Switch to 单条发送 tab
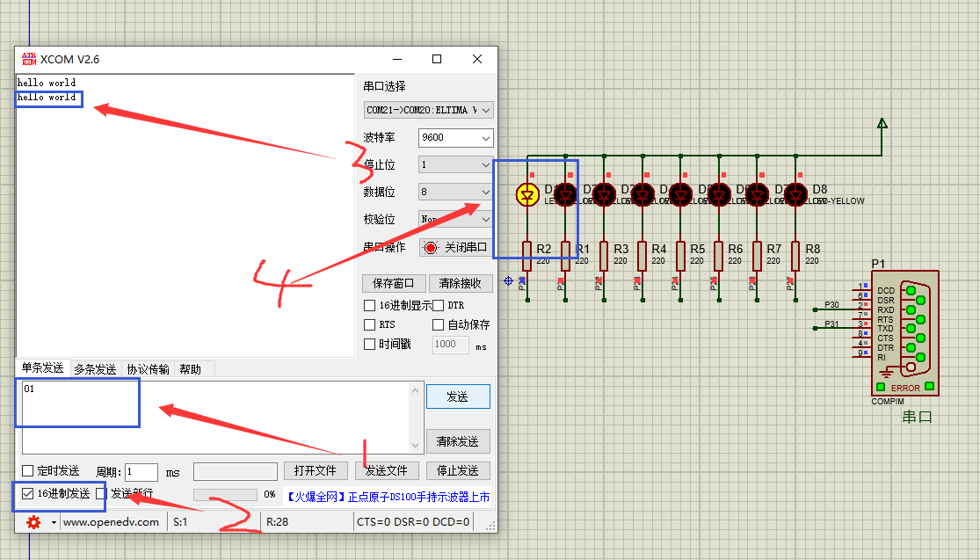This screenshot has height=560, width=980. coord(42,367)
